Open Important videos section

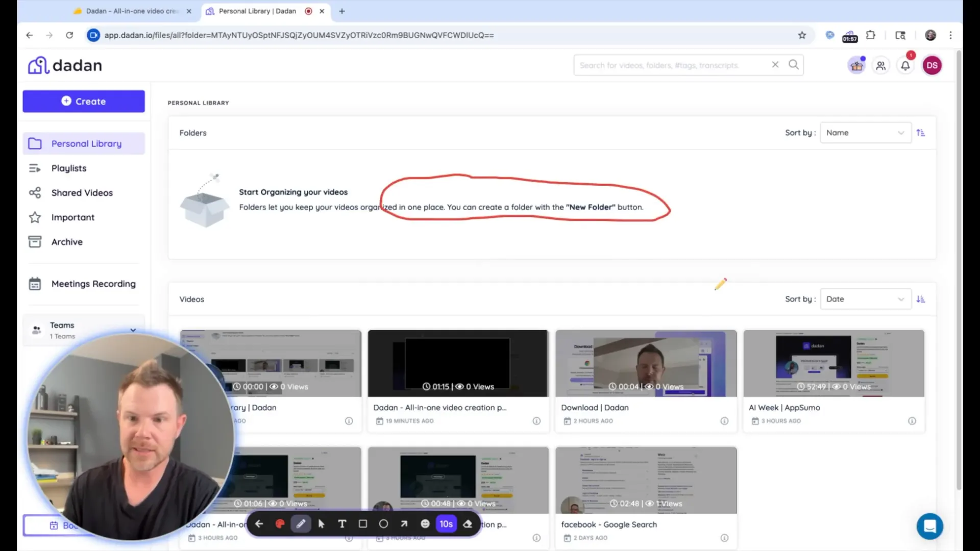click(72, 217)
